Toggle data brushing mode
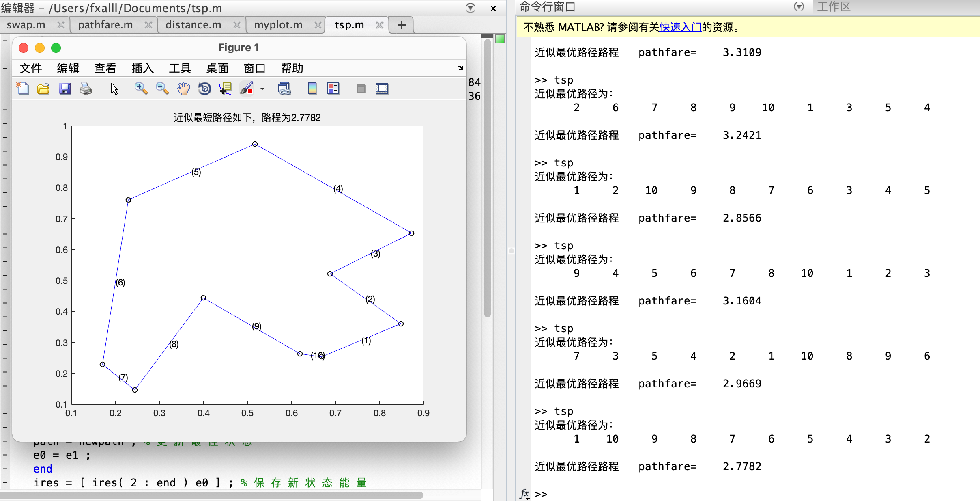This screenshot has height=501, width=980. [x=247, y=89]
